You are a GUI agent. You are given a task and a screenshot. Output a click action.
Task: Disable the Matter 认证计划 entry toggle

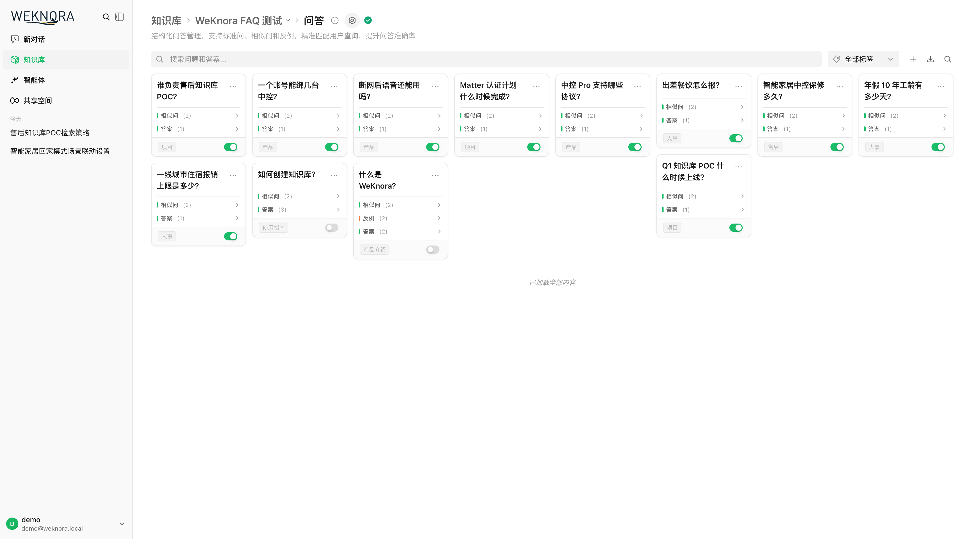coord(534,147)
